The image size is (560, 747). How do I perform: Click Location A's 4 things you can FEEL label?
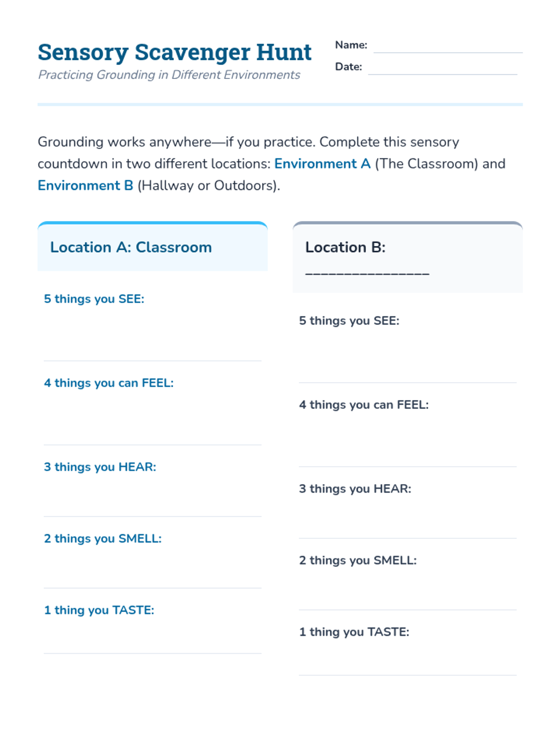tap(109, 383)
